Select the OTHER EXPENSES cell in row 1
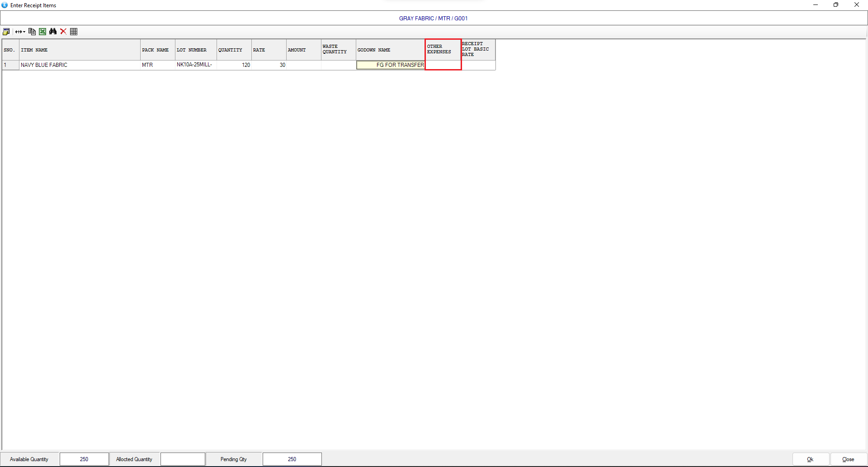The height and width of the screenshot is (467, 868). 443,65
